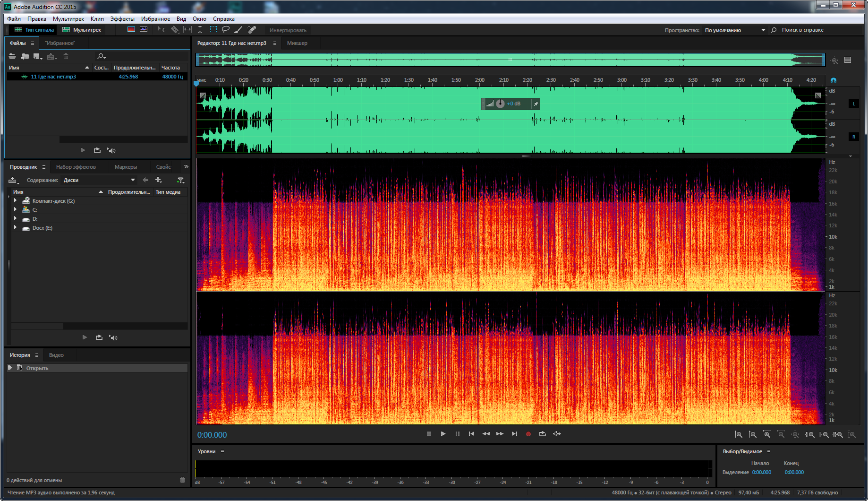Open the Мультитрек menu
The height and width of the screenshot is (501, 868).
click(68, 19)
